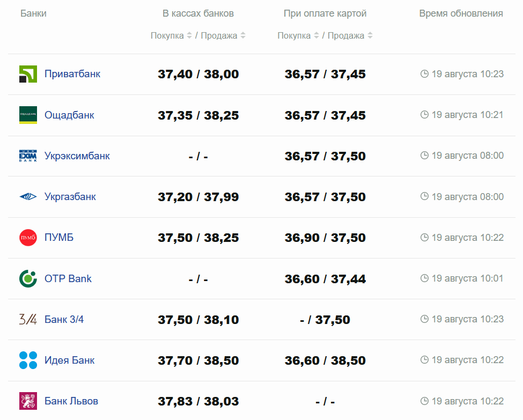Open the Приватбанк link

72,74
